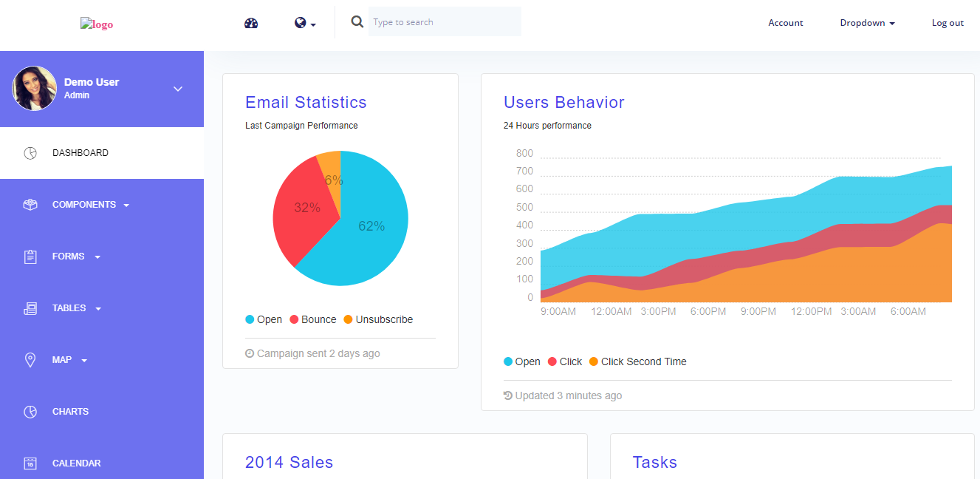
Task: Click the Forms clipboard icon
Action: tap(30, 257)
